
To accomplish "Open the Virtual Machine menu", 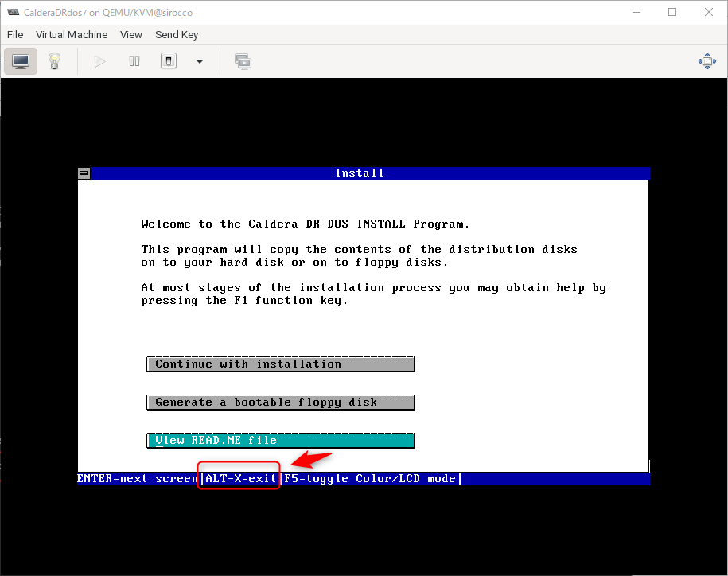I will pos(72,35).
